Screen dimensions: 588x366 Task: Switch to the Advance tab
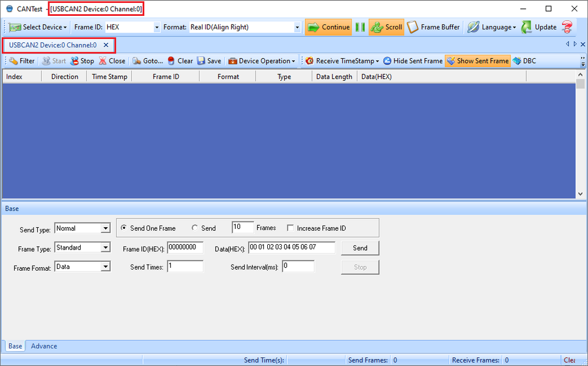pyautogui.click(x=44, y=346)
